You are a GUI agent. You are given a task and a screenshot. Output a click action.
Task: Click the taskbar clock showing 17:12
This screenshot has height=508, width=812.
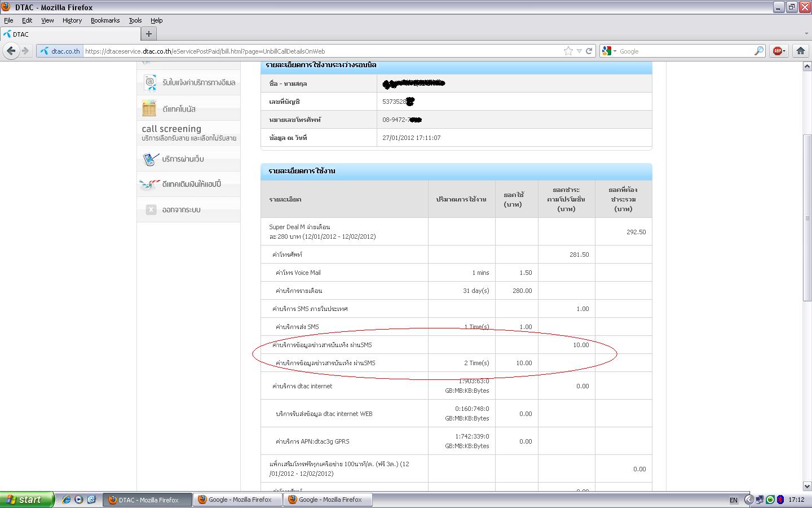tap(796, 500)
